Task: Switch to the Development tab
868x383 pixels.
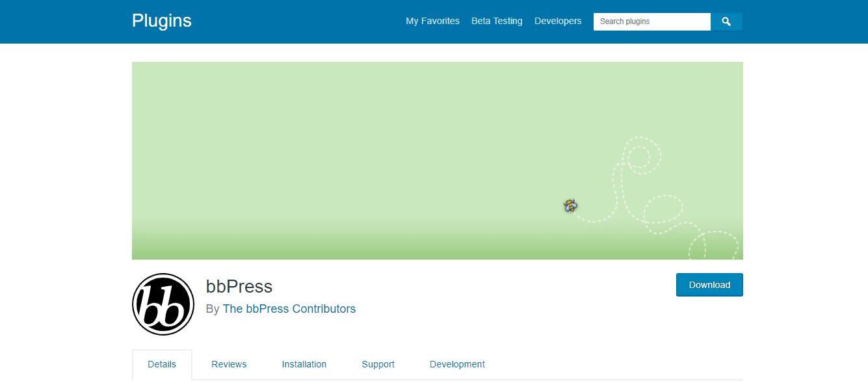Action: coord(457,364)
